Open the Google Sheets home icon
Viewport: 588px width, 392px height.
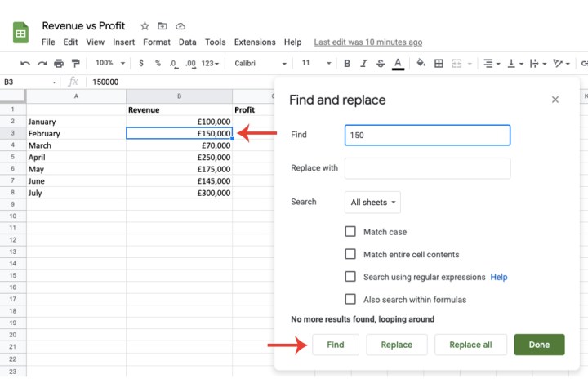pos(20,33)
